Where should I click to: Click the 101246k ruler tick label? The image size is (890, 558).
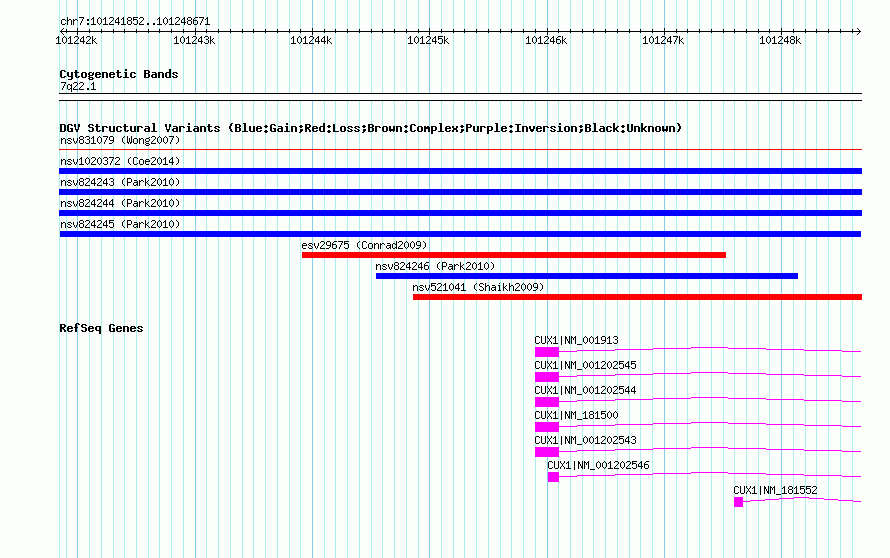[546, 40]
